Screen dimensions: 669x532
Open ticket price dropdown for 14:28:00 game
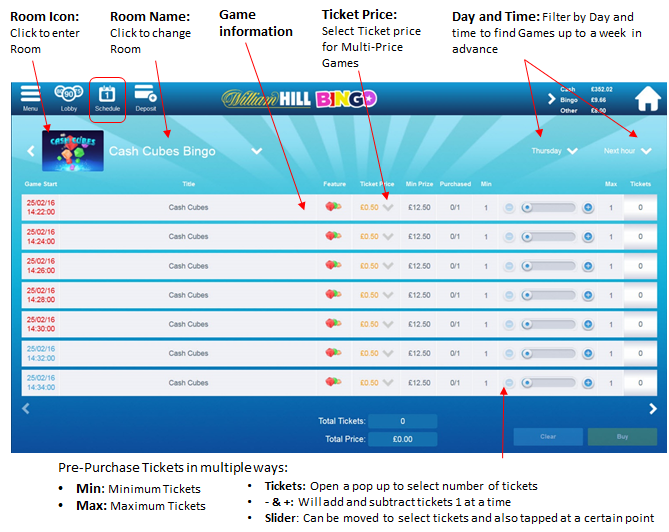pos(388,295)
